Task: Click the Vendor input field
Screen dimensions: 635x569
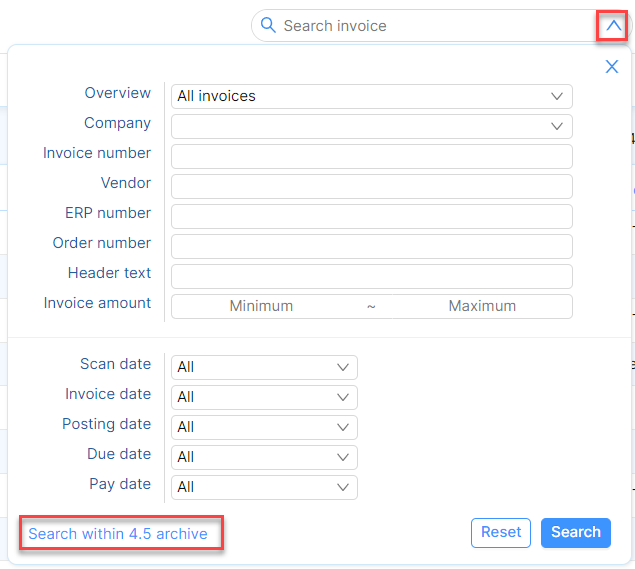Action: pos(371,186)
